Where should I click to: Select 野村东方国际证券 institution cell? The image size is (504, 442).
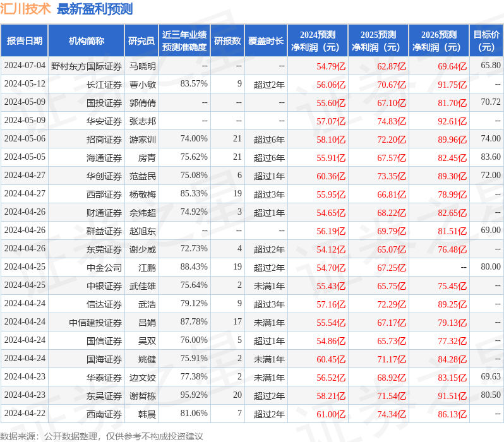coord(87,66)
